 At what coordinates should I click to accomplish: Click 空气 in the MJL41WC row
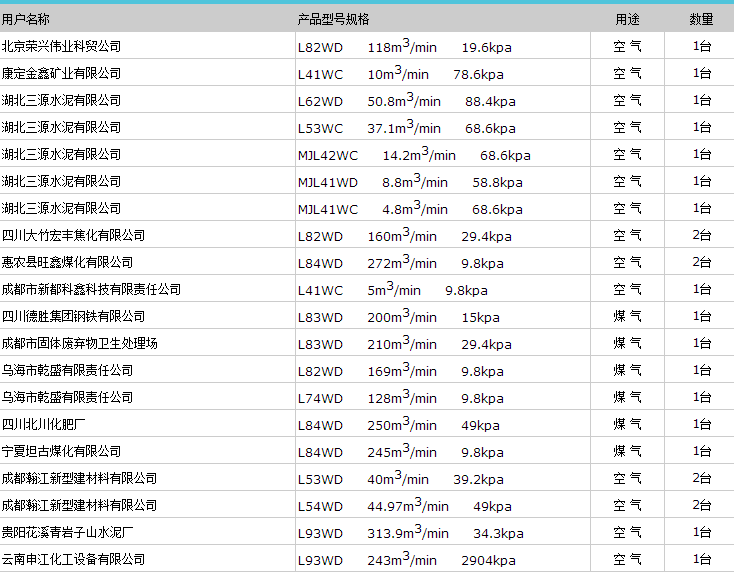[627, 208]
